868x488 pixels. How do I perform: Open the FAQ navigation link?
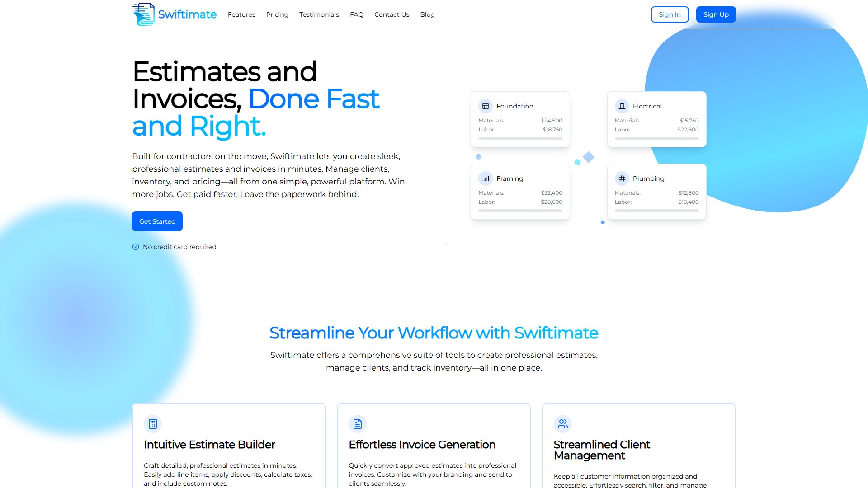357,14
